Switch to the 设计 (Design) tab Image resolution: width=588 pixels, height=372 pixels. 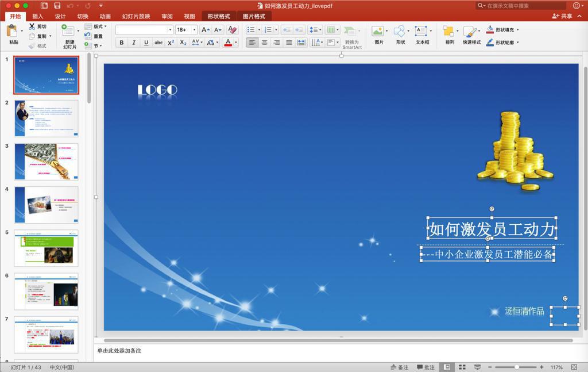(x=60, y=16)
